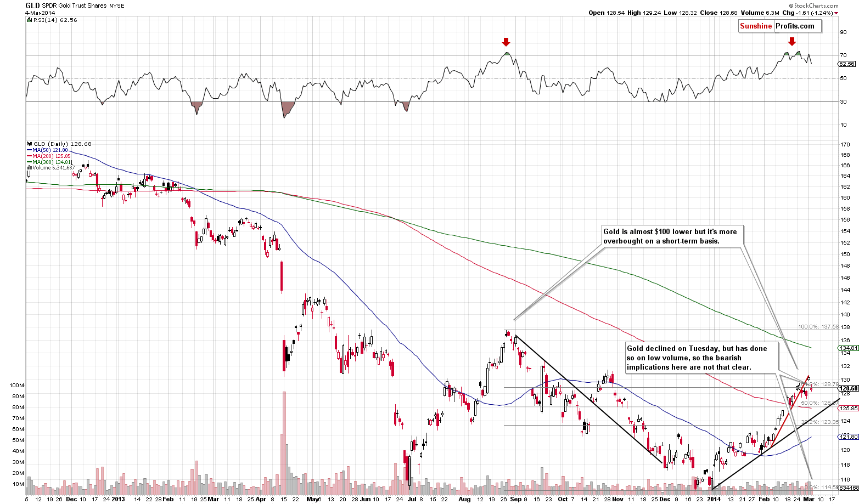Click the blue MA(50) legend line marker
The width and height of the screenshot is (859, 504).
pos(29,150)
